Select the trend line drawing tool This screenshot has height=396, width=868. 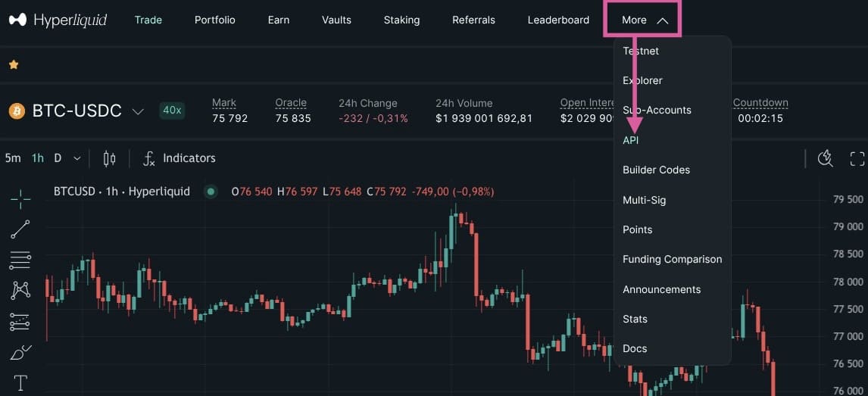click(x=20, y=229)
